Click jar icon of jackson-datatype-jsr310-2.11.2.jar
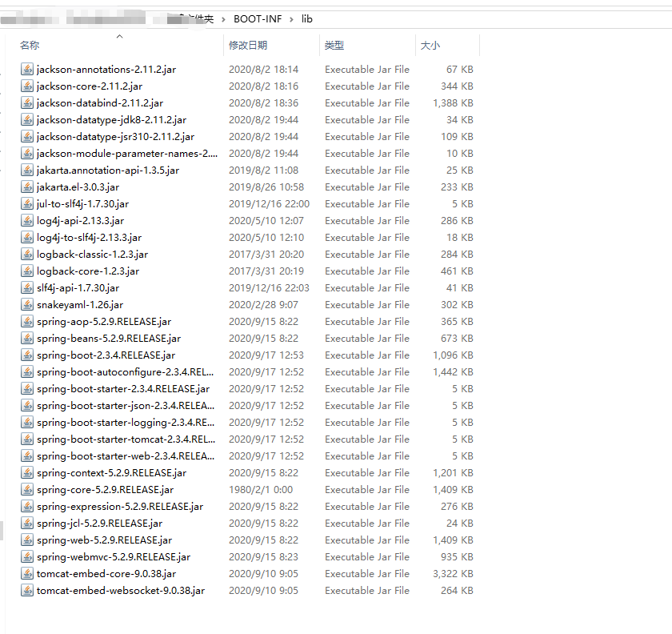 tap(27, 136)
